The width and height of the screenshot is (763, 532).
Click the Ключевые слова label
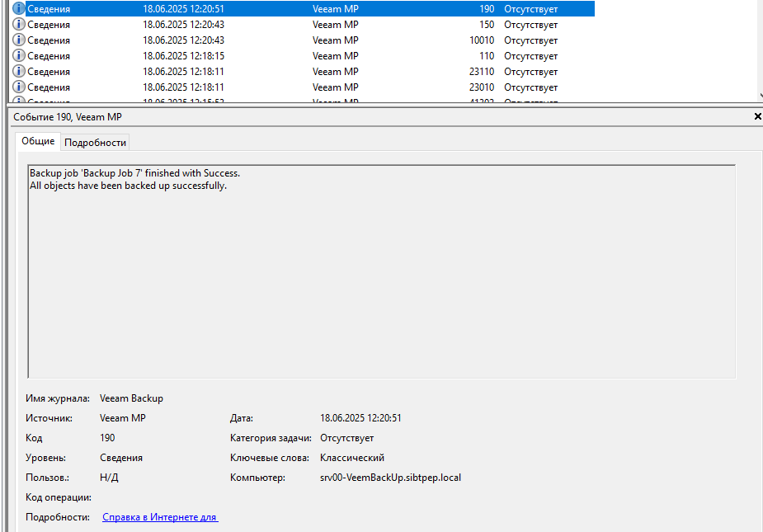pyautogui.click(x=270, y=458)
